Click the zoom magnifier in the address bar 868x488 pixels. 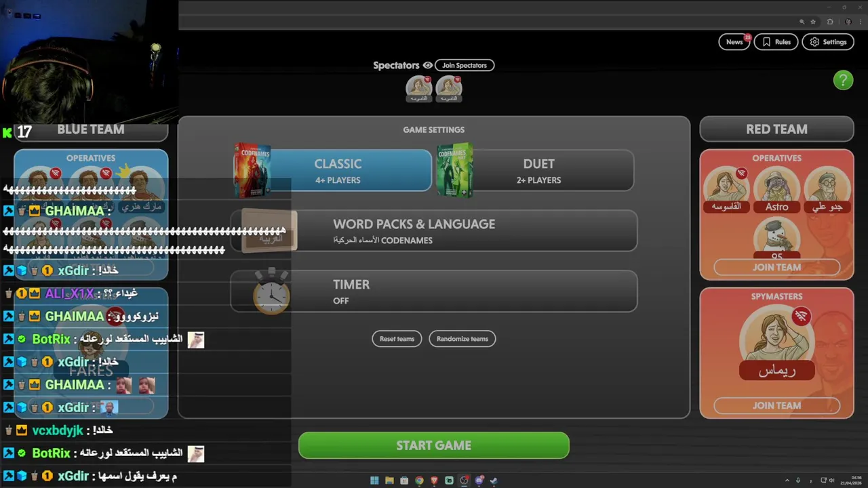(x=802, y=22)
